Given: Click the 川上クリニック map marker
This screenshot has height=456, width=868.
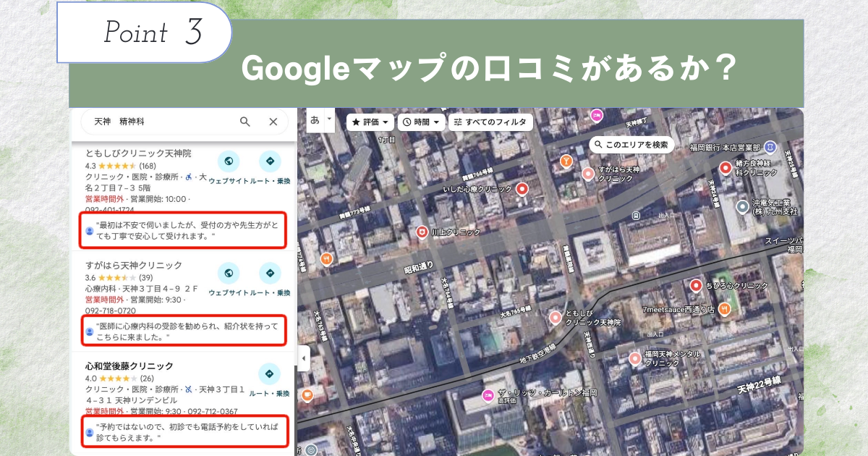Looking at the screenshot, I should [422, 232].
